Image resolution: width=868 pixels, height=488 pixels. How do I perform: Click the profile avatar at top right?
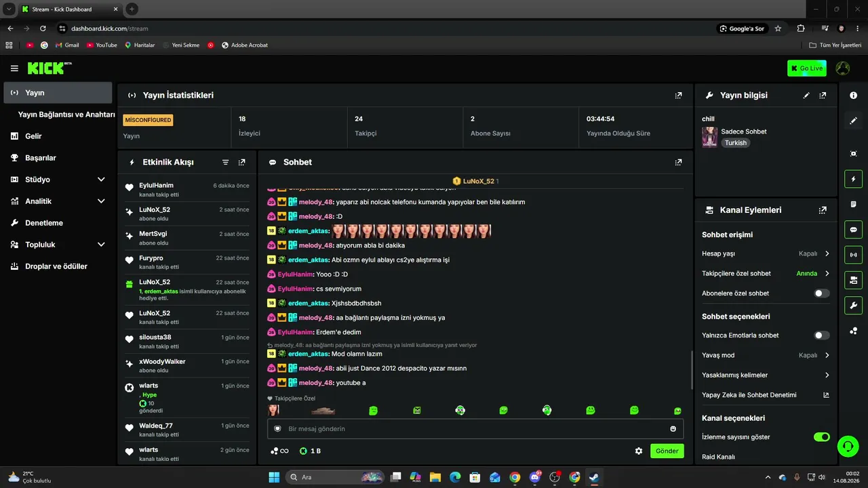point(842,68)
